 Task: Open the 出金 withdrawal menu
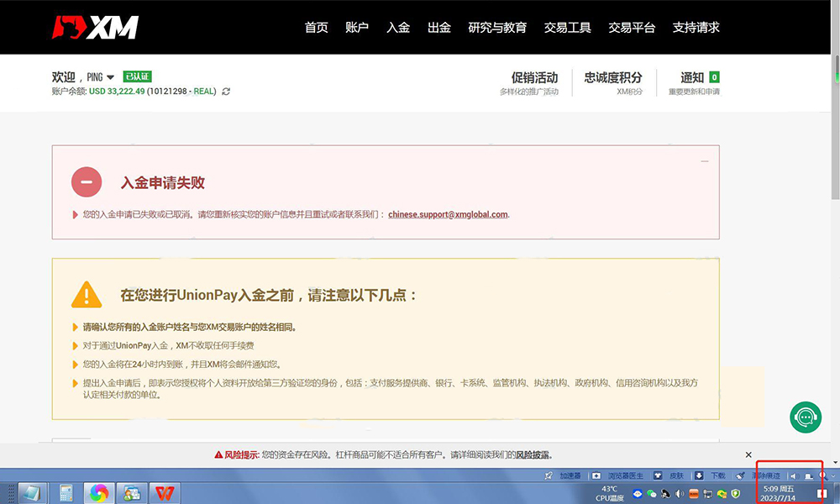pos(439,27)
